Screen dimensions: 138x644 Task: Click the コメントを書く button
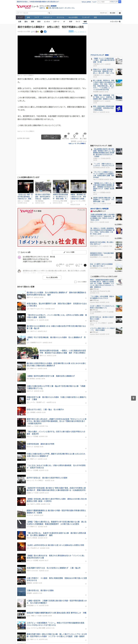coord(69,252)
